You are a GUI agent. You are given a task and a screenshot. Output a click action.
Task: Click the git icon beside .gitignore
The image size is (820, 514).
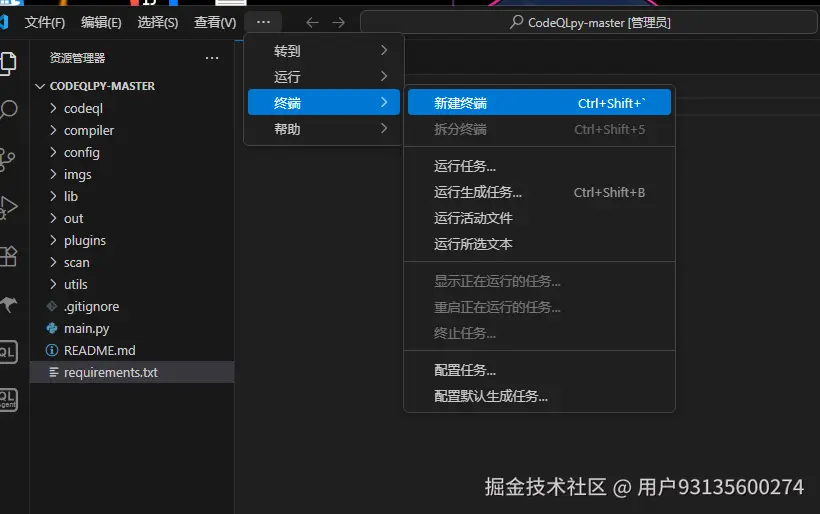point(52,306)
